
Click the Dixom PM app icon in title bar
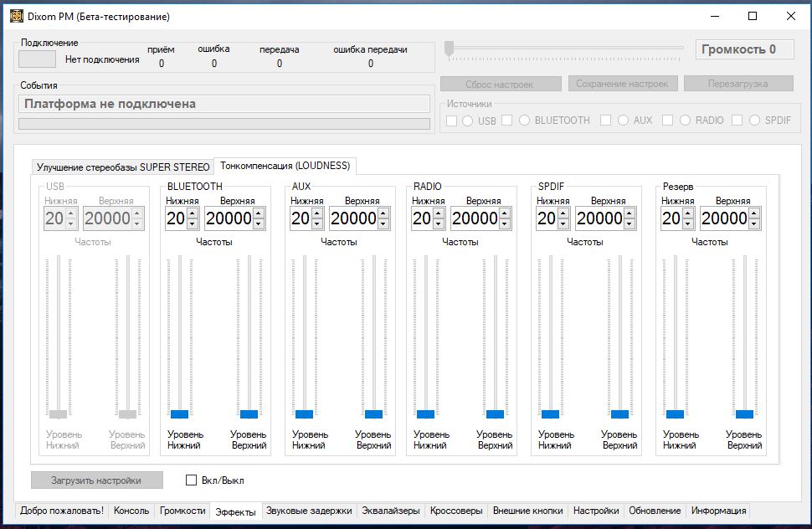(16, 16)
